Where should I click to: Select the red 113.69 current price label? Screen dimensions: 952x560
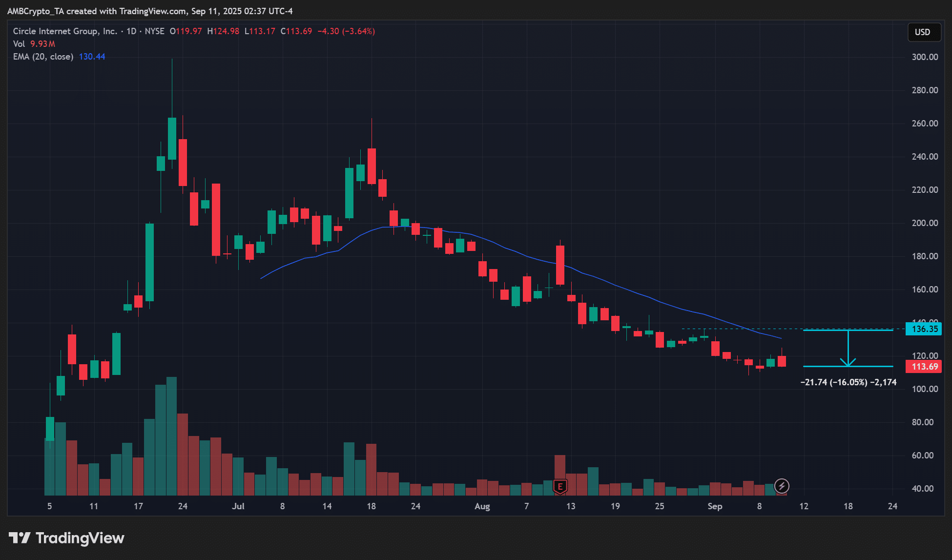924,367
